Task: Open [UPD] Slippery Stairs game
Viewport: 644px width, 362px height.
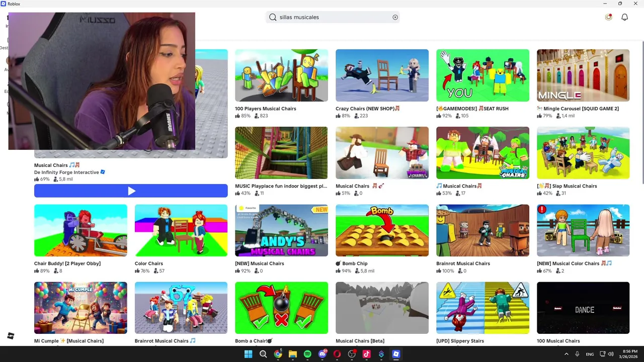Action: coord(482,308)
